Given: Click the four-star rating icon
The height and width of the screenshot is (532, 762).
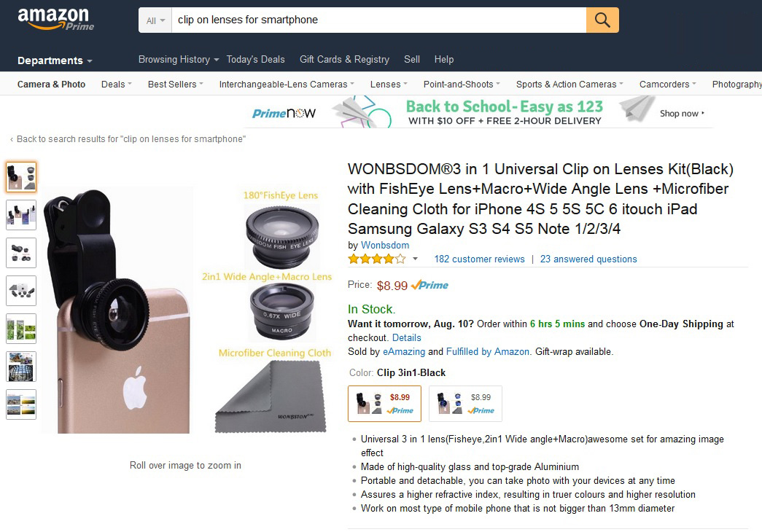Looking at the screenshot, I should point(377,259).
